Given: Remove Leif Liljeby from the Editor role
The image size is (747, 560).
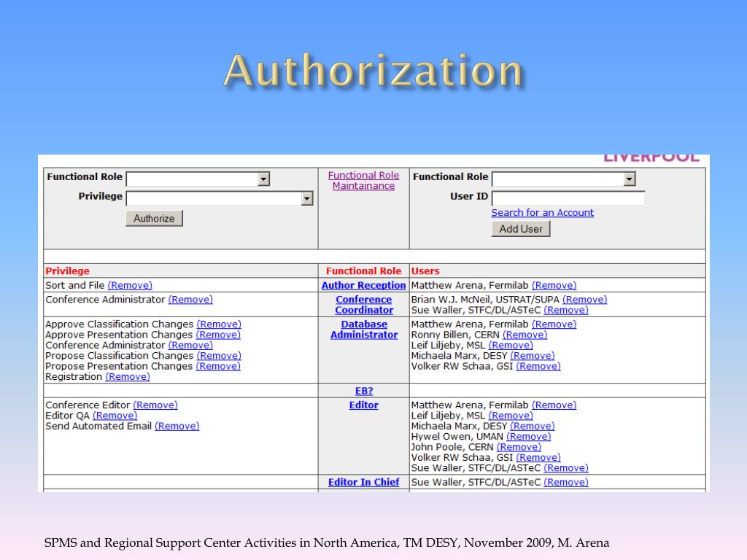Looking at the screenshot, I should pos(511,416).
